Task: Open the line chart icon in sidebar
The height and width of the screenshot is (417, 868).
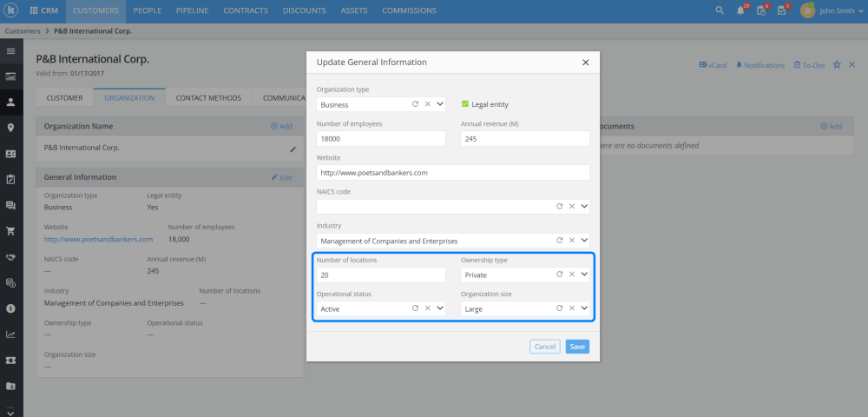Action: coord(10,334)
